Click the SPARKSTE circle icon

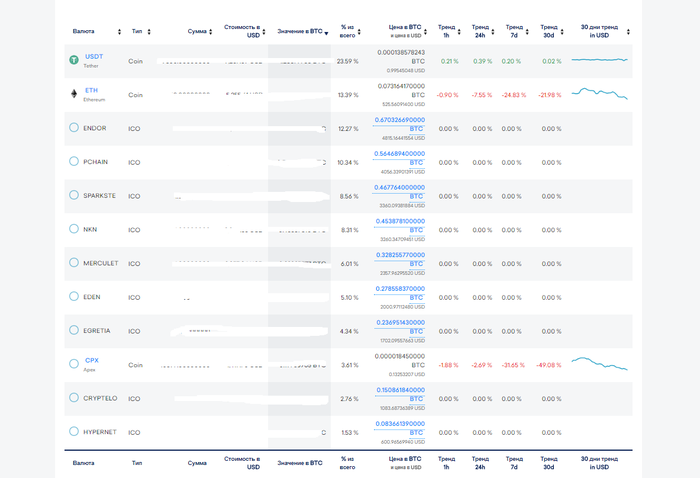click(x=74, y=195)
